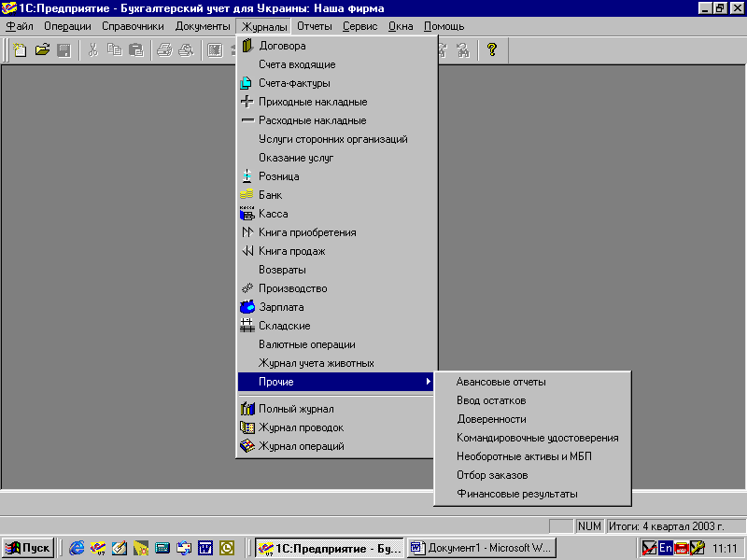Open the Складские journal
Image resolution: width=747 pixels, height=560 pixels.
pos(335,326)
